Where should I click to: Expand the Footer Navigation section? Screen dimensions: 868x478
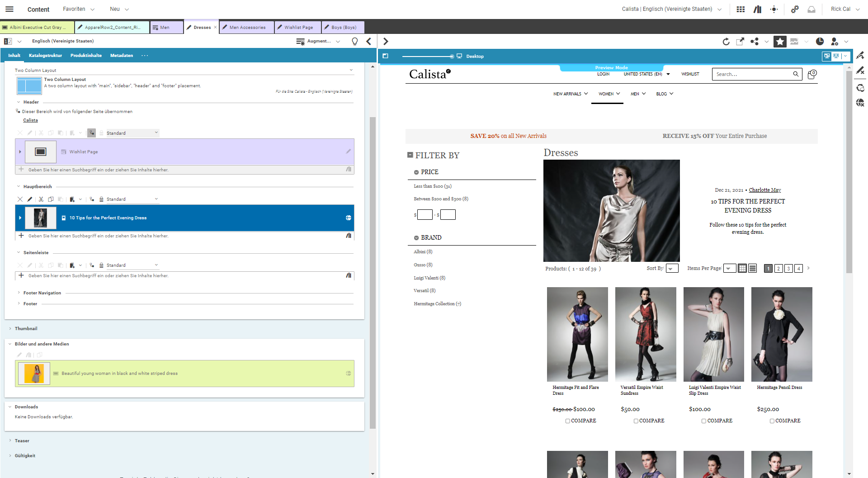42,293
